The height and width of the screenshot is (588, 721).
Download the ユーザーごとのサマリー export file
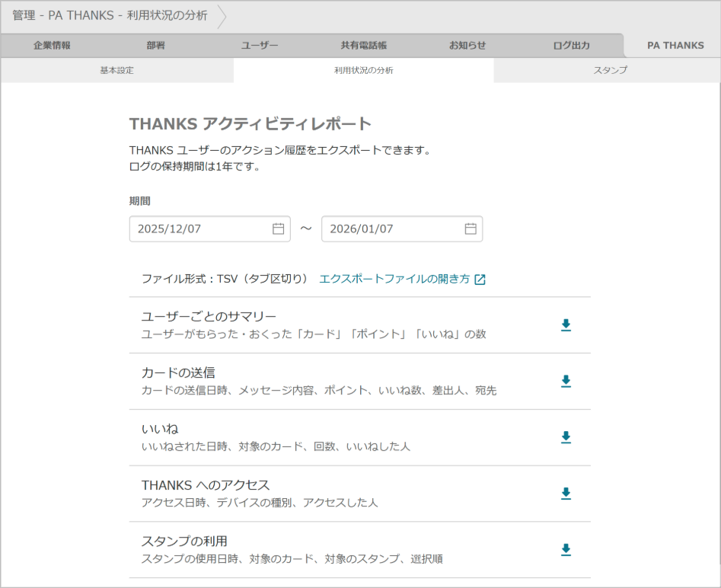coord(566,325)
